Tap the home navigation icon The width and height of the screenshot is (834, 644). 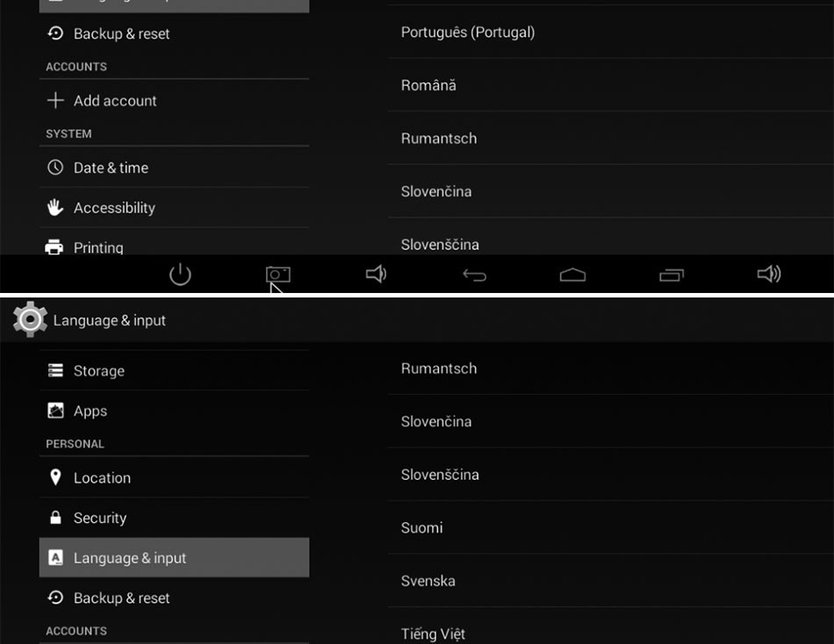572,275
